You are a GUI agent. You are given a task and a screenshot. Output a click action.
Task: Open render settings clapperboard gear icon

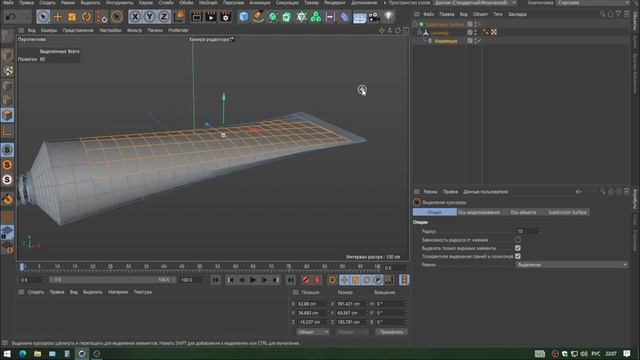[x=225, y=17]
